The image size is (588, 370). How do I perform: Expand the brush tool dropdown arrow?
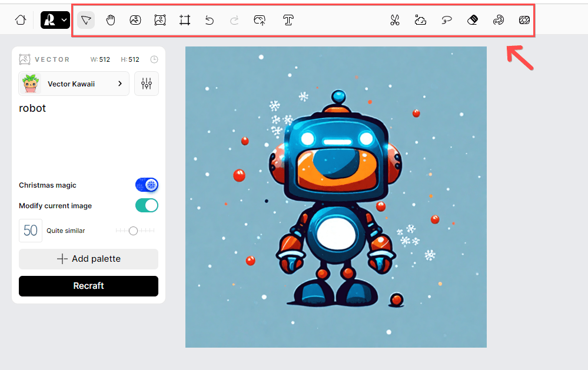click(65, 19)
